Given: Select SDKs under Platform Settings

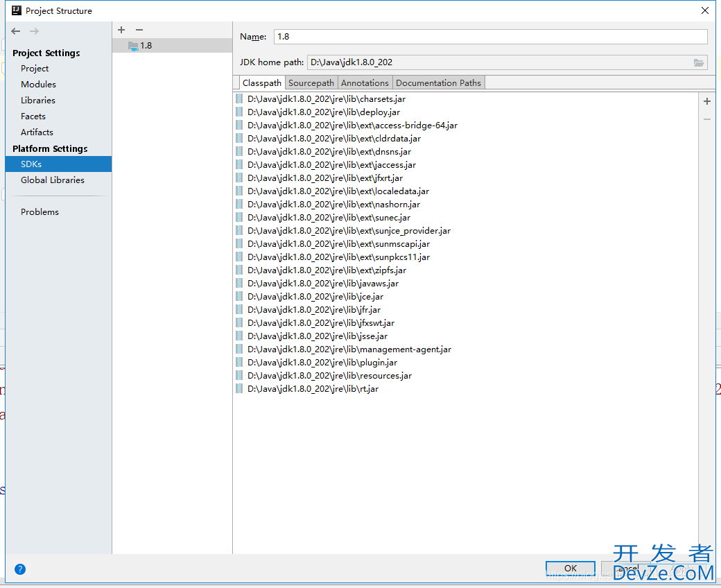Looking at the screenshot, I should [58, 164].
